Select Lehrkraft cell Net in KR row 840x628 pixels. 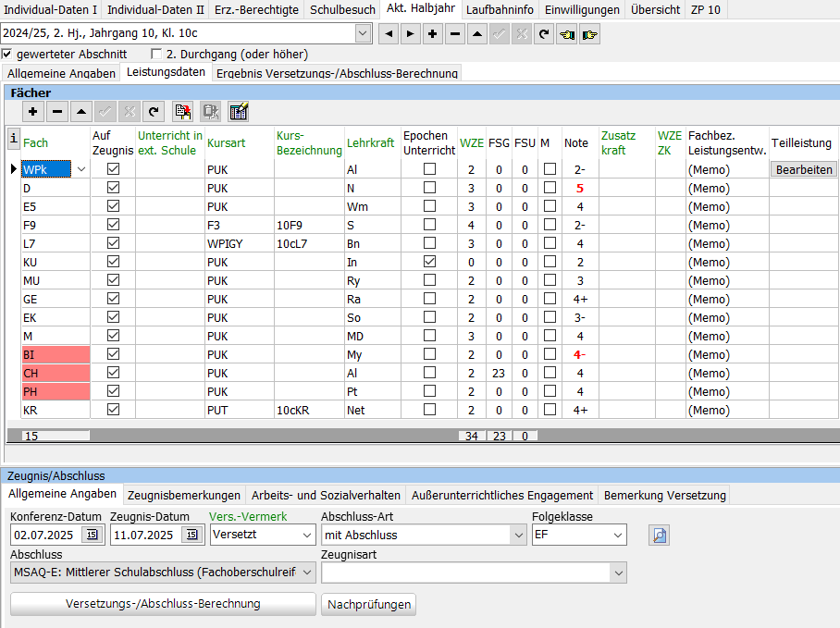point(372,410)
